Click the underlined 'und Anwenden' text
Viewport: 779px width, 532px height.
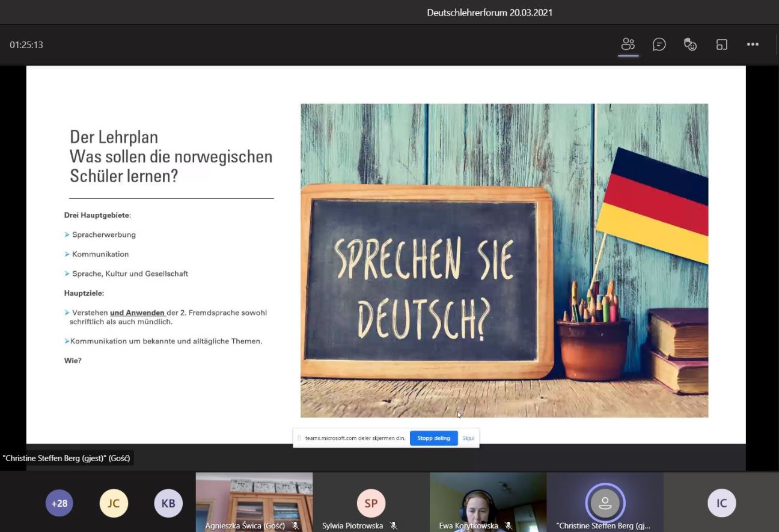click(137, 313)
